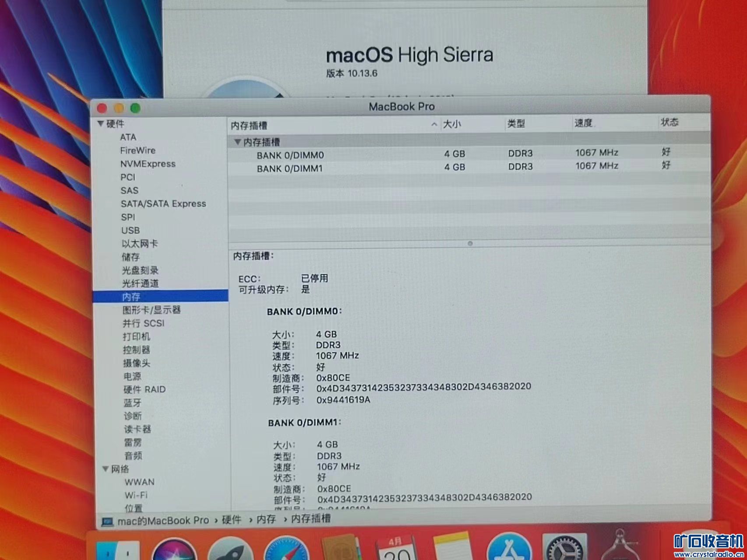The height and width of the screenshot is (560, 747).
Task: Select 以太网卡 in the sidebar
Action: [x=140, y=244]
